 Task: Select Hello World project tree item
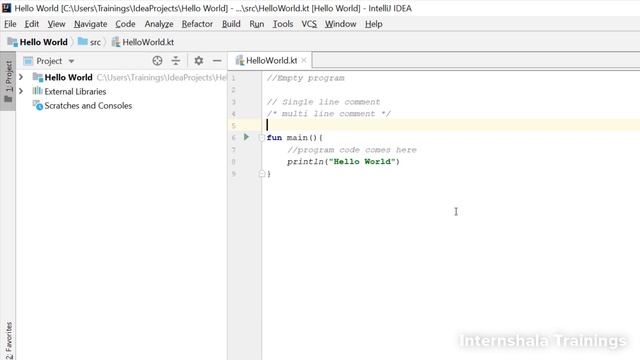pyautogui.click(x=68, y=77)
